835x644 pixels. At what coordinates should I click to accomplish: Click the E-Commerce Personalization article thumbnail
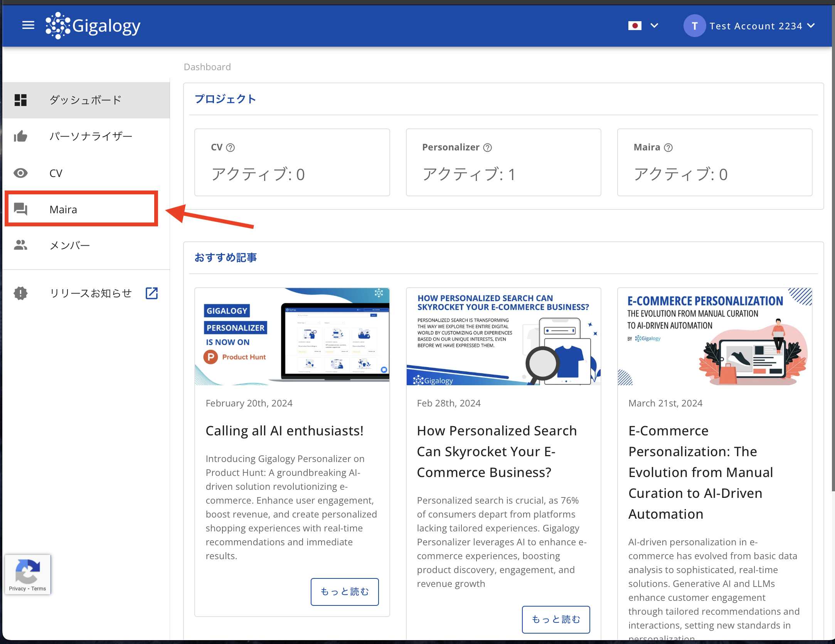(714, 336)
